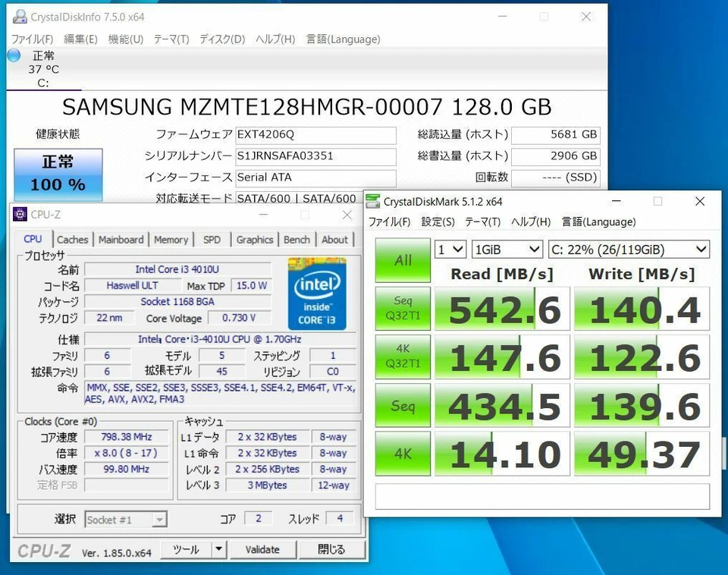Switch to the Mainboard tab in CPU-Z
The height and width of the screenshot is (575, 728).
click(121, 240)
